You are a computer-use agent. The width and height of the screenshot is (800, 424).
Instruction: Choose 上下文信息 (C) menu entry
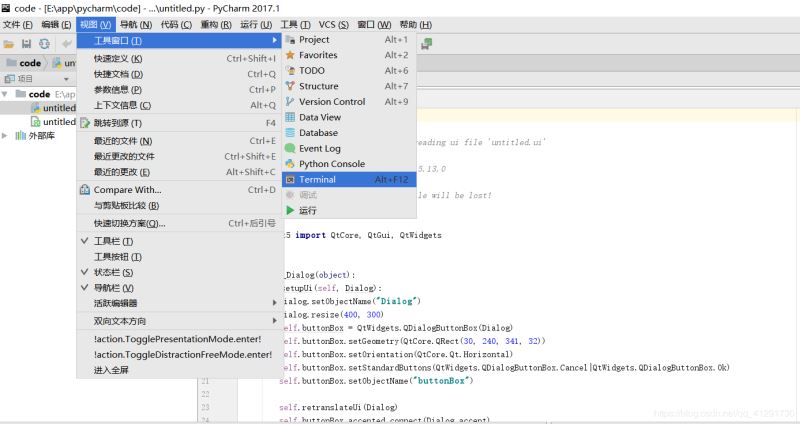click(180, 105)
